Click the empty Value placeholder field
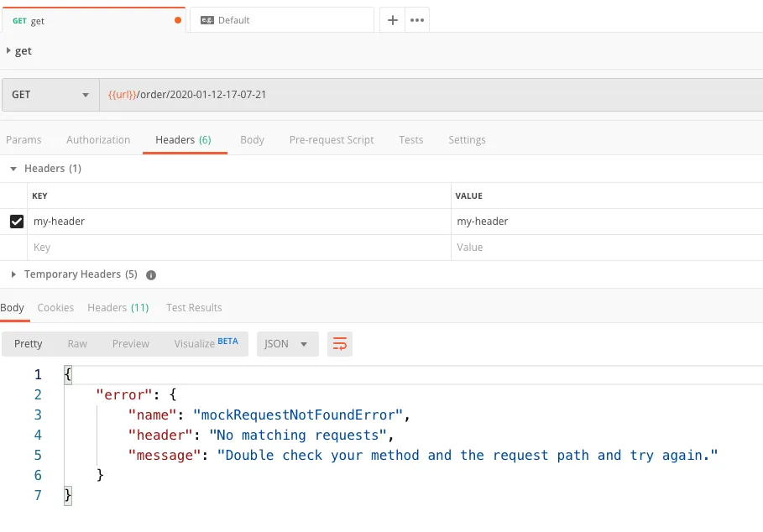The height and width of the screenshot is (532, 763). [607, 247]
